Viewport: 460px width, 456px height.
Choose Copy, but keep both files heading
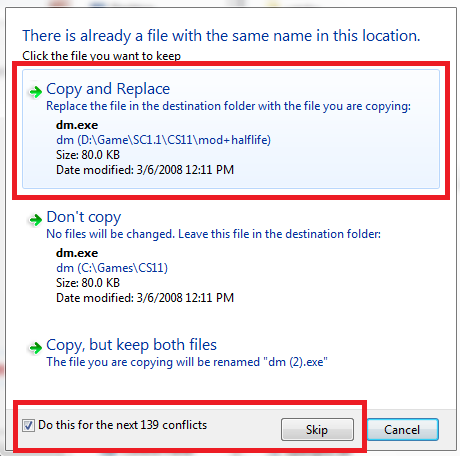(131, 345)
